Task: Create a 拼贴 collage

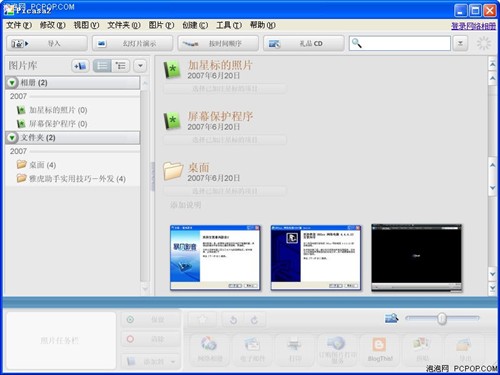Action: (422, 349)
